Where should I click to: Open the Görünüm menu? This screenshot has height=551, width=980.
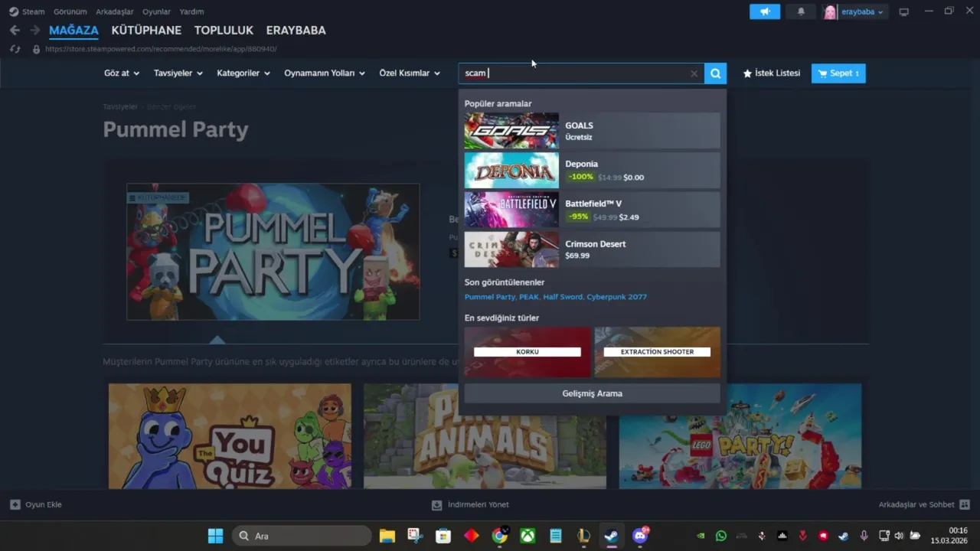coord(70,11)
